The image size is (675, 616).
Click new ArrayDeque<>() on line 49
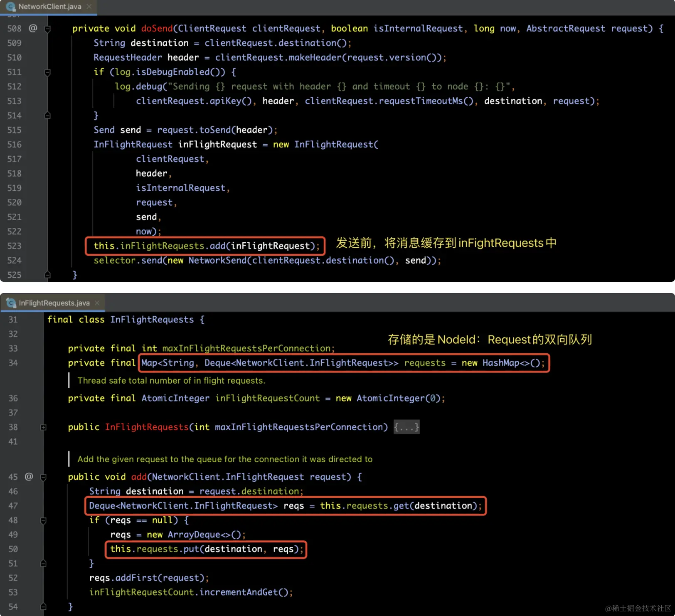coord(194,535)
